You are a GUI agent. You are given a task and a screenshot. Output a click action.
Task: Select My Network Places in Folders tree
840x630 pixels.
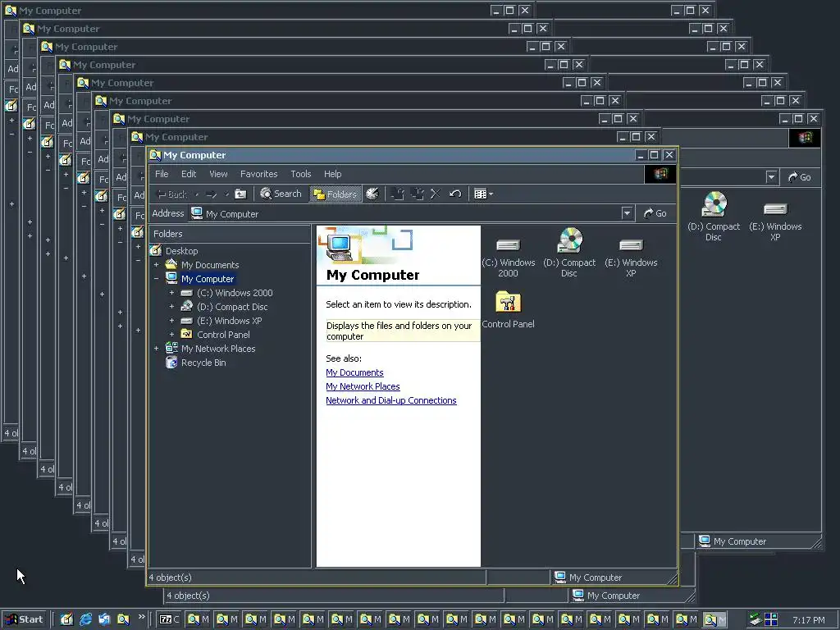(x=218, y=348)
